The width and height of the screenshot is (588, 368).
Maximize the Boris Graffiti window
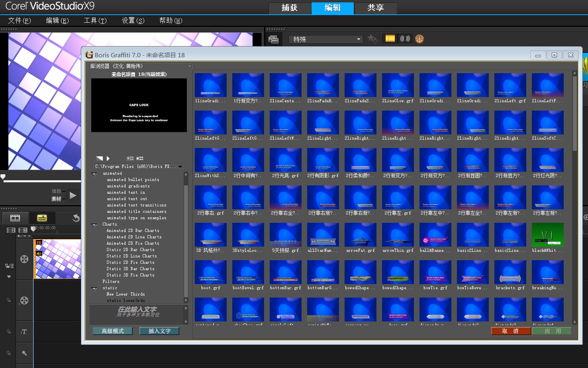pyautogui.click(x=554, y=55)
